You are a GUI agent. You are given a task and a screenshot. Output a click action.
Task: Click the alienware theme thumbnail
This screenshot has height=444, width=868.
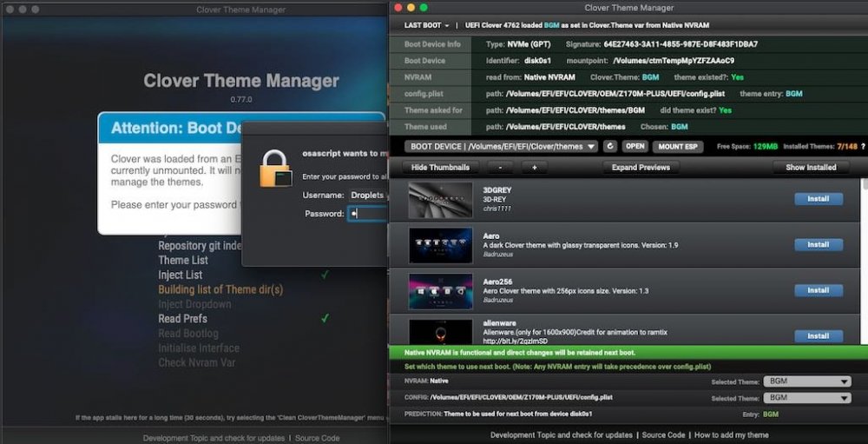(441, 332)
